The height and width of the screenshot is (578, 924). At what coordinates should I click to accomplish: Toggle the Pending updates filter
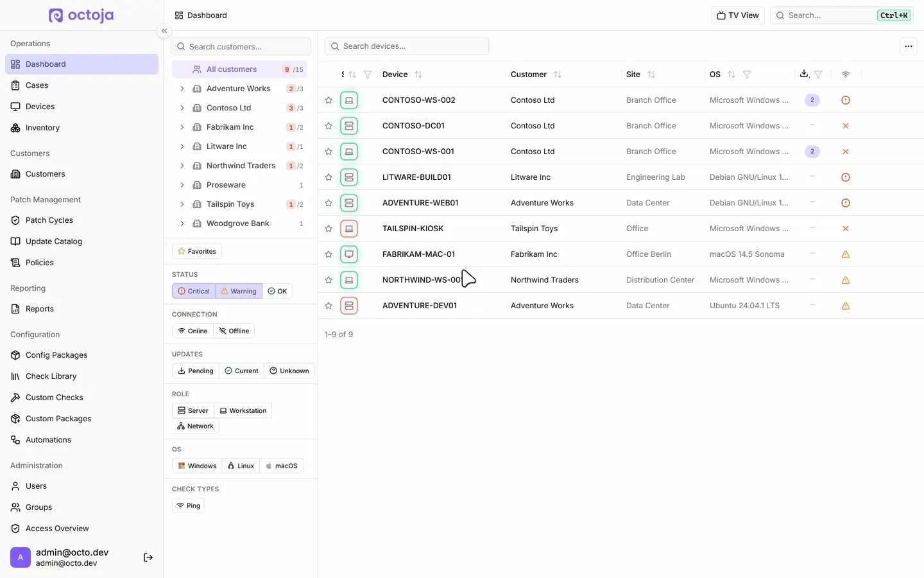tap(196, 371)
